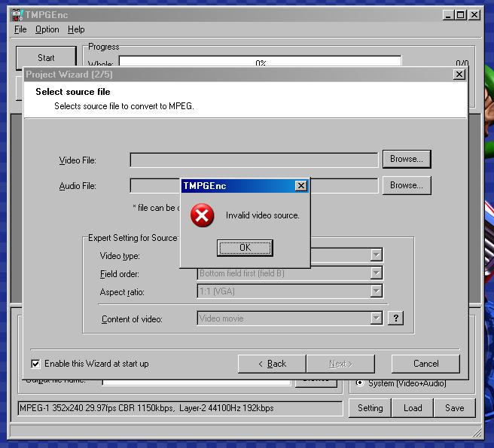Expand the Field order dropdown
Viewport: 494px width, 448px height.
pos(377,273)
